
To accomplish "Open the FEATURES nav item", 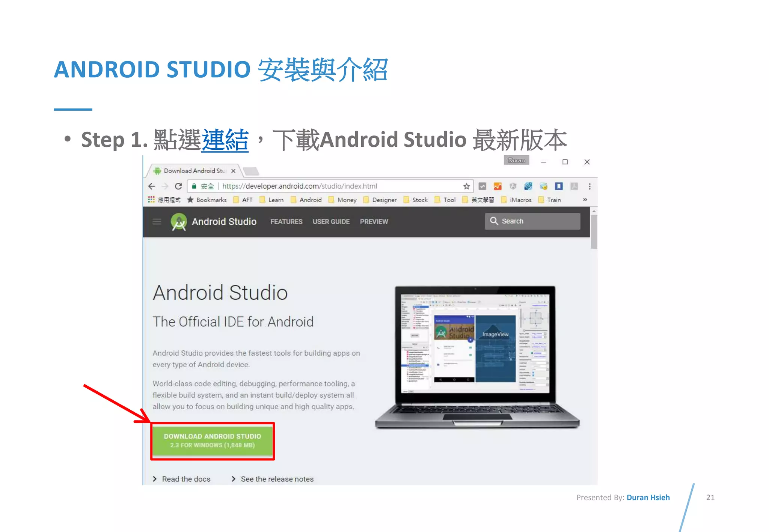I will 286,221.
